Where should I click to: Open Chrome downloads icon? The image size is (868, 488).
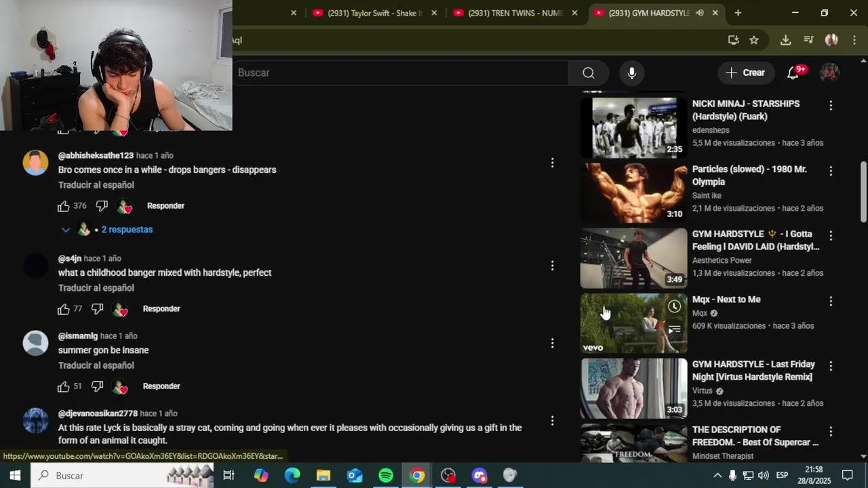785,40
